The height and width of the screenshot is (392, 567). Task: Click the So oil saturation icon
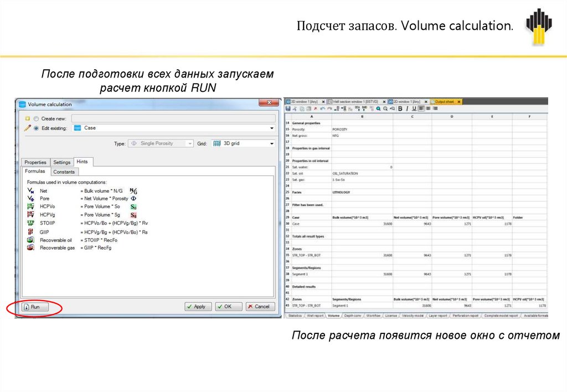(133, 207)
